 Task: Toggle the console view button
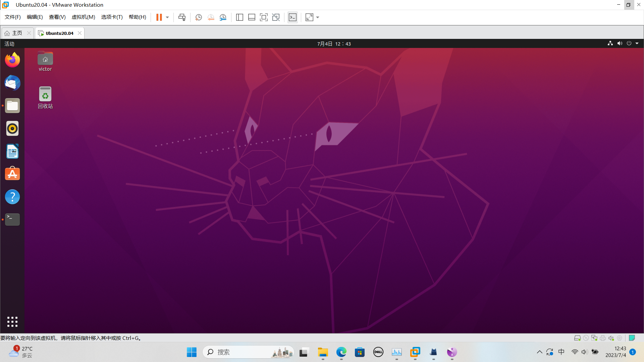coord(292,17)
